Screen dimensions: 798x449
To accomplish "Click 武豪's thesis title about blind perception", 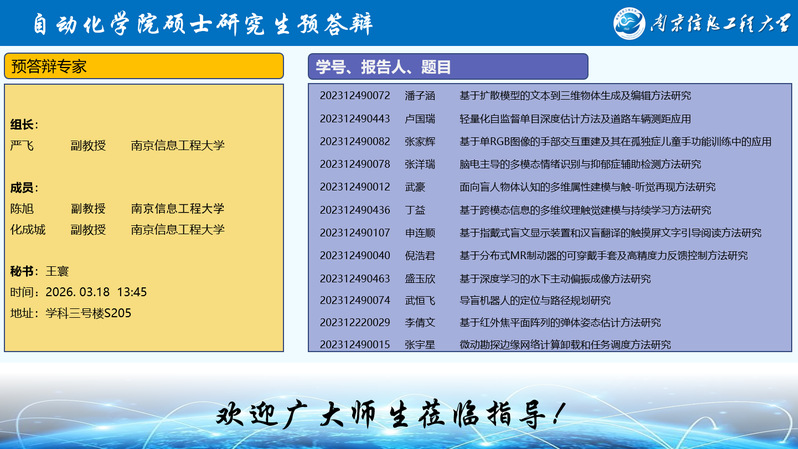I will point(587,187).
